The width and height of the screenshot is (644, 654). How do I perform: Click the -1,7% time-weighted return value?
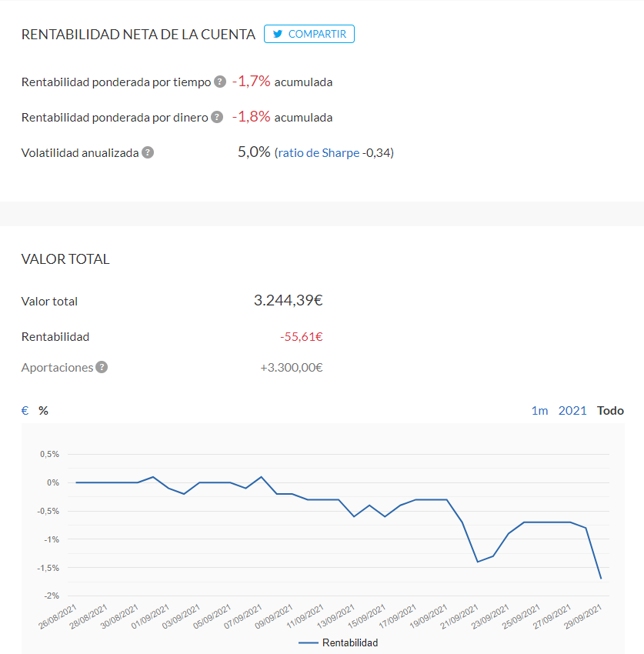click(x=252, y=82)
